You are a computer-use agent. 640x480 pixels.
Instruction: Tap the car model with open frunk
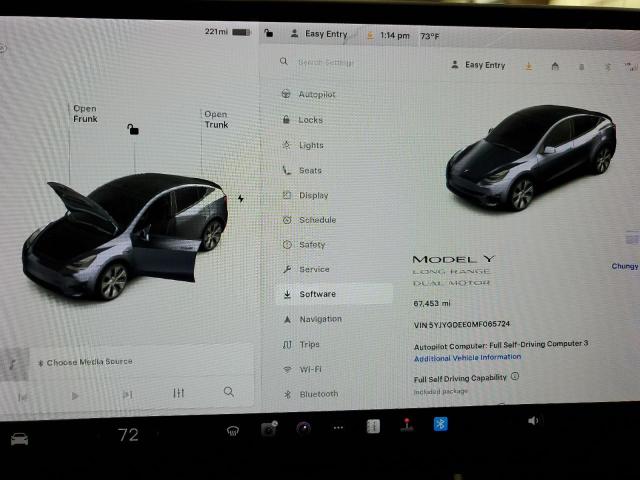pos(124,236)
